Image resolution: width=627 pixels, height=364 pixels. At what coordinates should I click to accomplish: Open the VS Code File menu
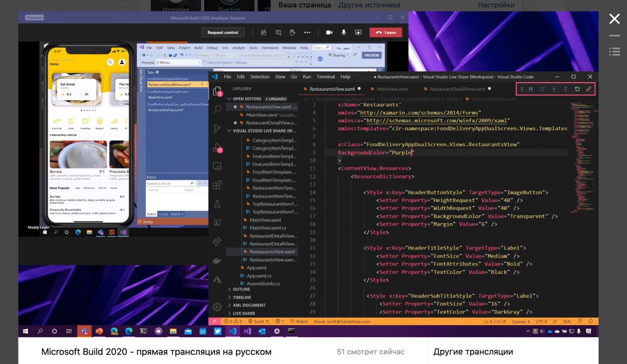(227, 77)
